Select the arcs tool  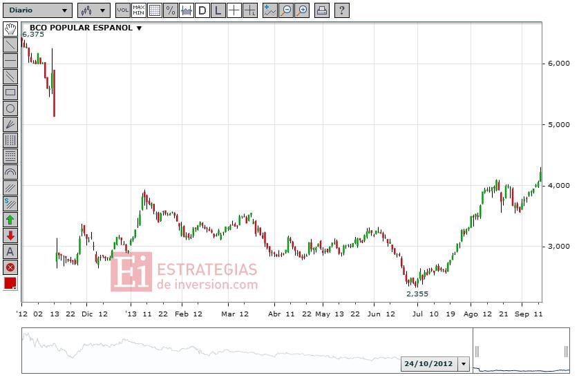(10, 172)
